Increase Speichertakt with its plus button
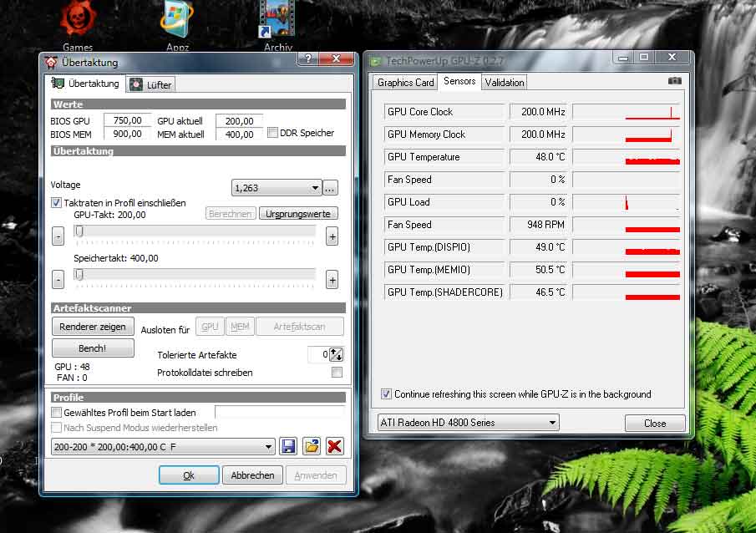756x533 pixels. click(332, 280)
